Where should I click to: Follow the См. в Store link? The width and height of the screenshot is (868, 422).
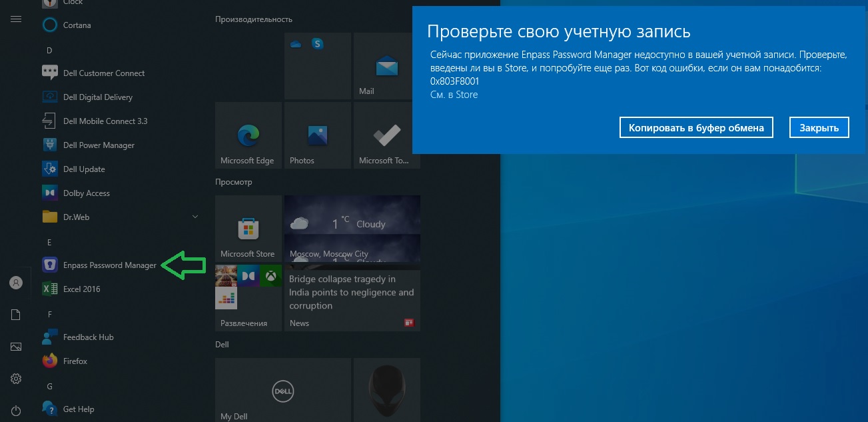(454, 95)
